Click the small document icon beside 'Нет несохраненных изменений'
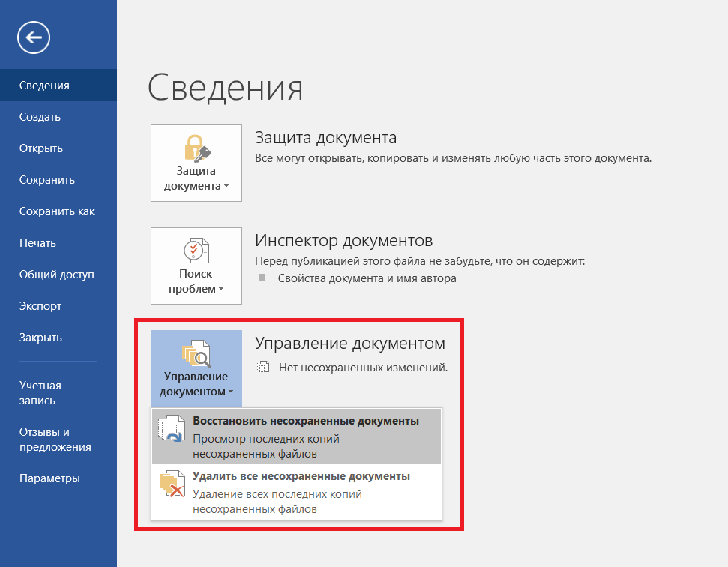728x567 pixels. point(263,367)
